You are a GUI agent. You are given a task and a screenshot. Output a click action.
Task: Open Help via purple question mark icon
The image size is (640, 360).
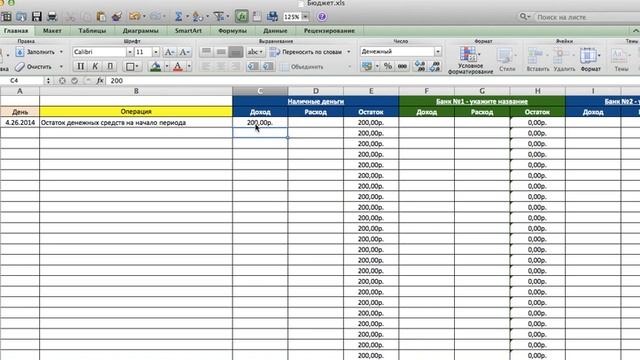point(322,17)
